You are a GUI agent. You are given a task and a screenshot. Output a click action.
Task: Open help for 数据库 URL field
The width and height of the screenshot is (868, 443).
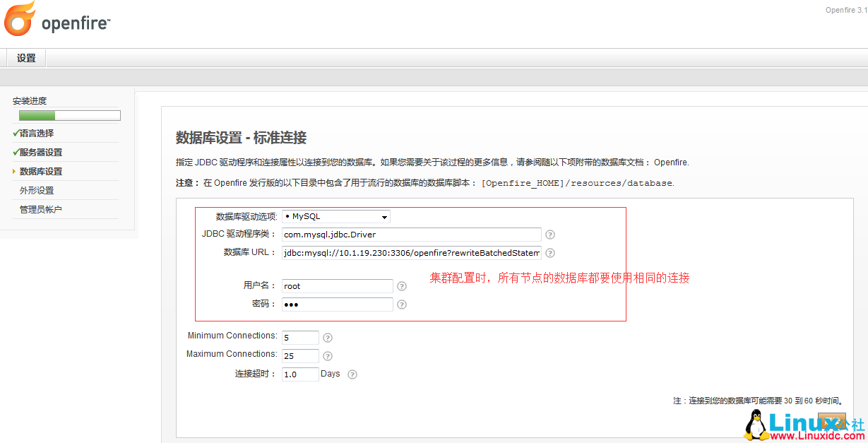550,253
